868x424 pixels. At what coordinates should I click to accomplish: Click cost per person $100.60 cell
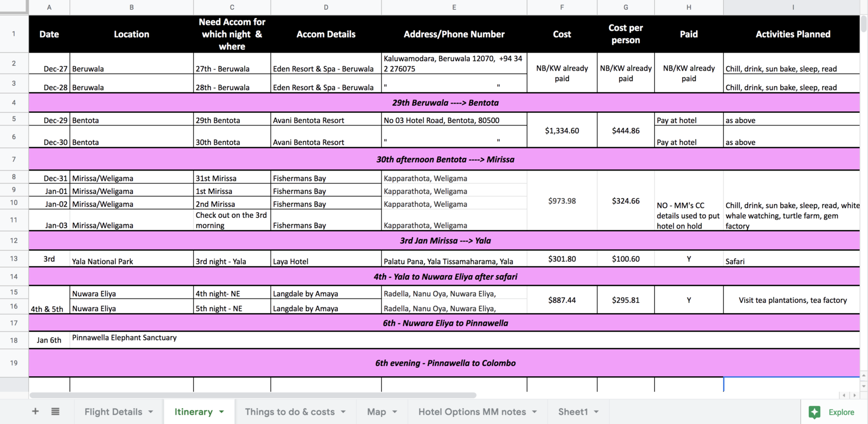[626, 258]
